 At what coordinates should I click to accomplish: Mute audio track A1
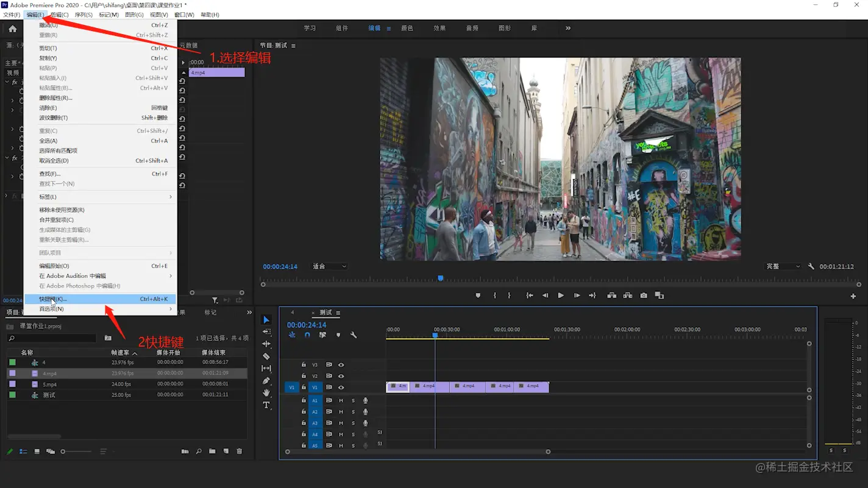(341, 400)
